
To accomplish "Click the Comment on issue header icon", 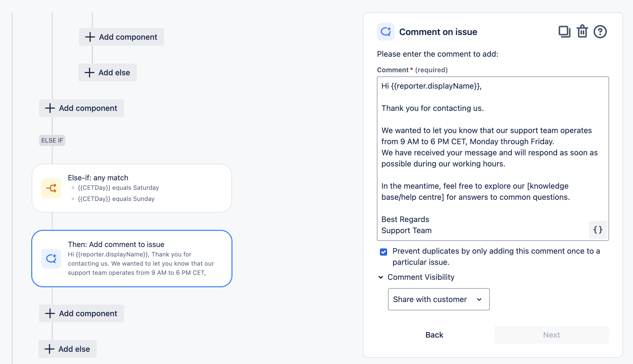I will 385,32.
